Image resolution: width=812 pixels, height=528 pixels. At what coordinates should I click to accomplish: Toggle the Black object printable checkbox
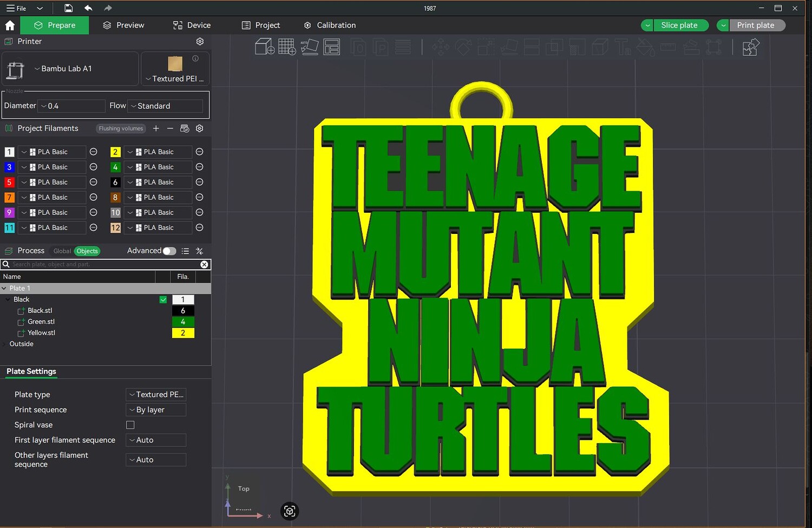point(163,300)
